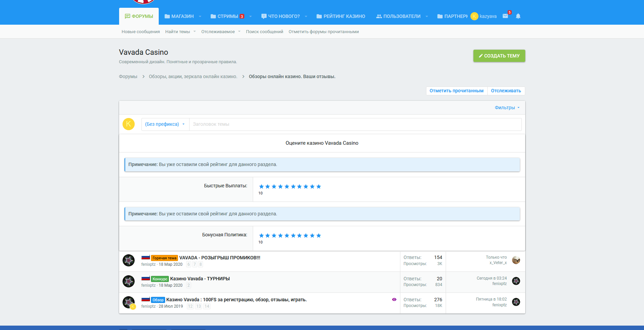Image resolution: width=644 pixels, height=330 pixels.
Task: Click kazyava username in header
Action: [488, 16]
